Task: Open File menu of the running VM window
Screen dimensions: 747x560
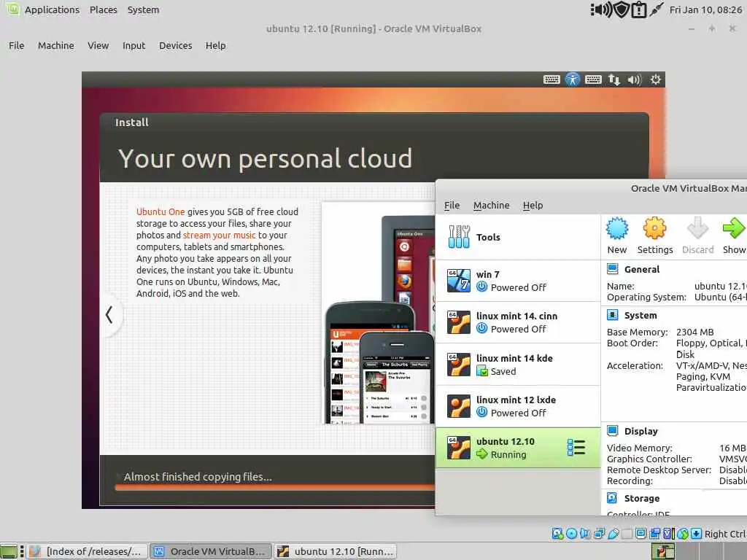Action: pos(16,46)
